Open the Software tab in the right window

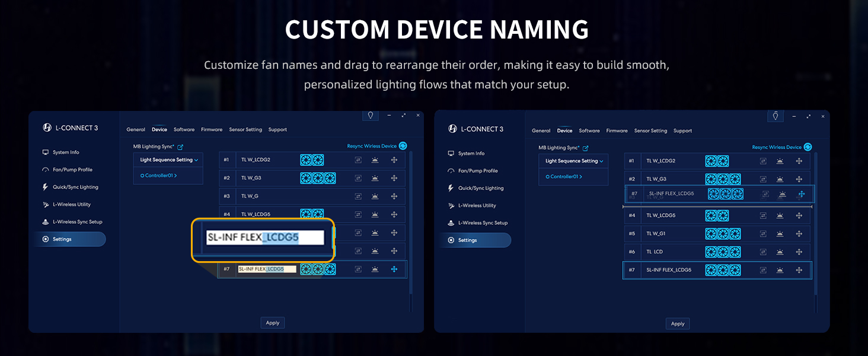(589, 131)
